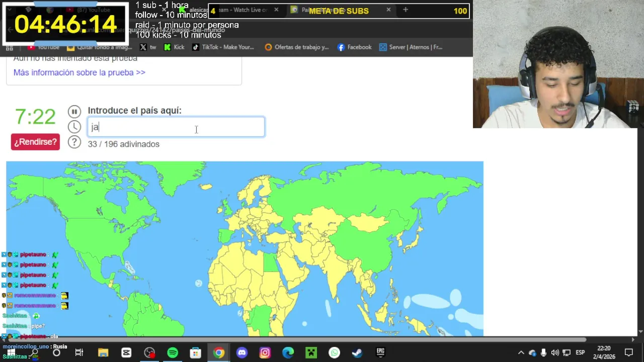
Task: Open the TikTok bookmark
Action: [223, 47]
